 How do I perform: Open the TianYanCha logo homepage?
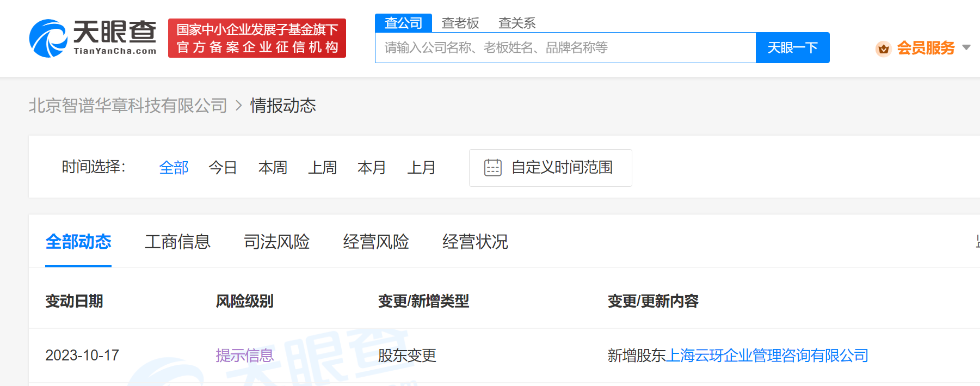(93, 38)
